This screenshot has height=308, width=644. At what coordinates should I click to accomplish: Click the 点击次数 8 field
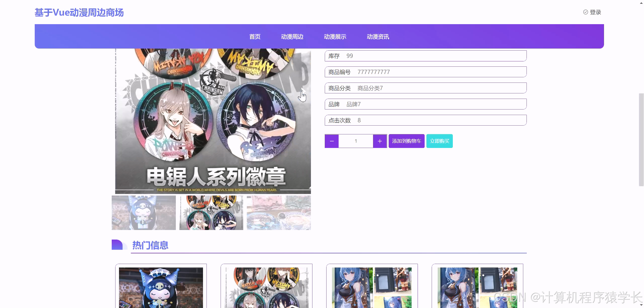click(x=426, y=120)
